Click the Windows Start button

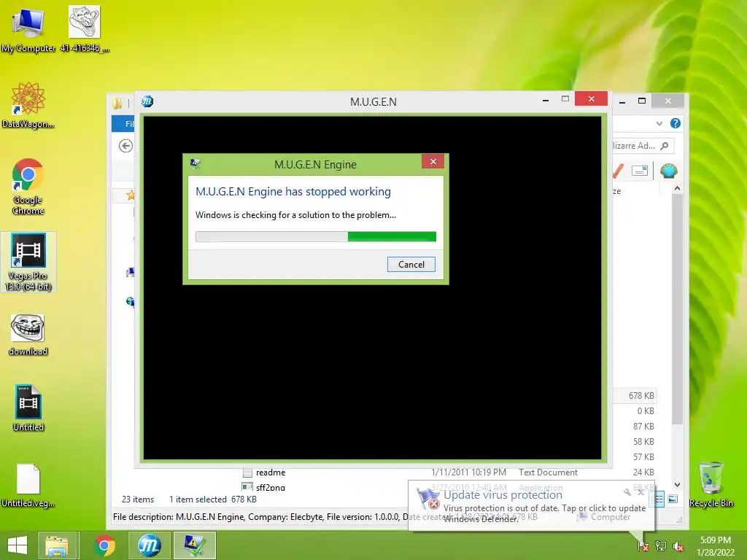[x=18, y=545]
